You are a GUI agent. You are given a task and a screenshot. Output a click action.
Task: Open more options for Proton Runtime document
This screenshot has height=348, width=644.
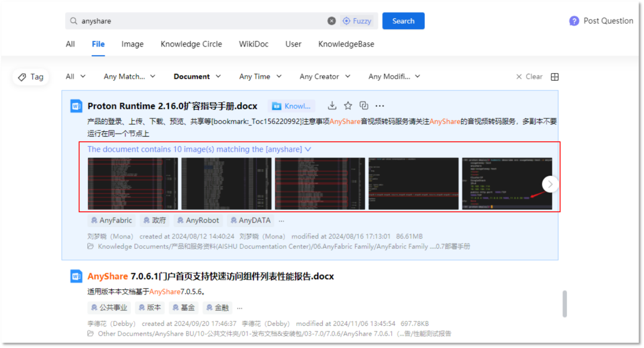tap(379, 106)
